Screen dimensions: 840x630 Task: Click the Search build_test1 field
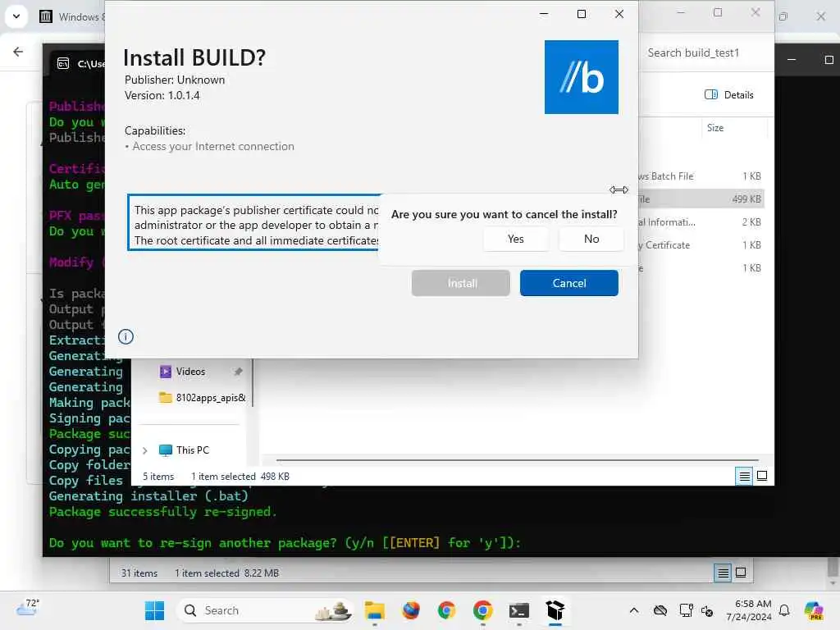pos(705,53)
